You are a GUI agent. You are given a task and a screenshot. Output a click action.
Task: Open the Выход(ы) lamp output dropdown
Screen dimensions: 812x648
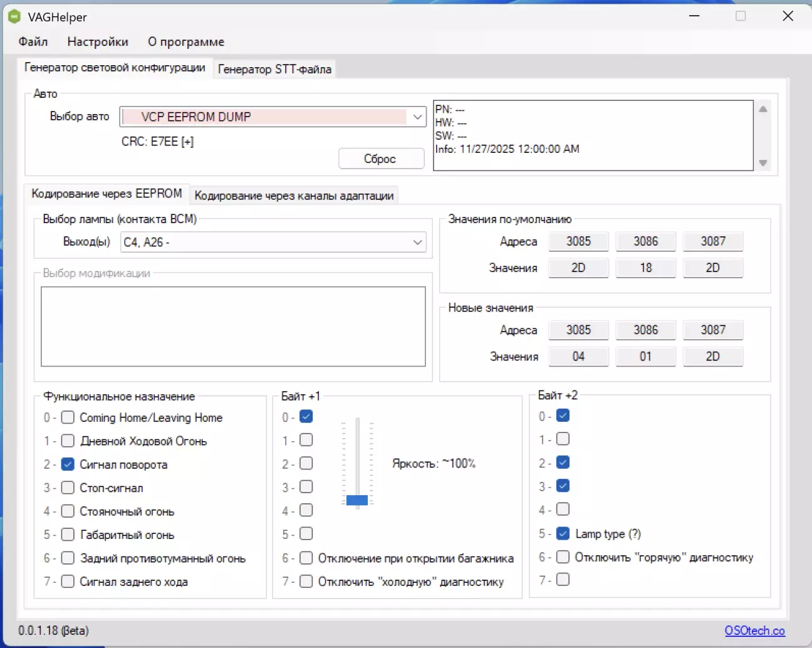click(x=417, y=242)
